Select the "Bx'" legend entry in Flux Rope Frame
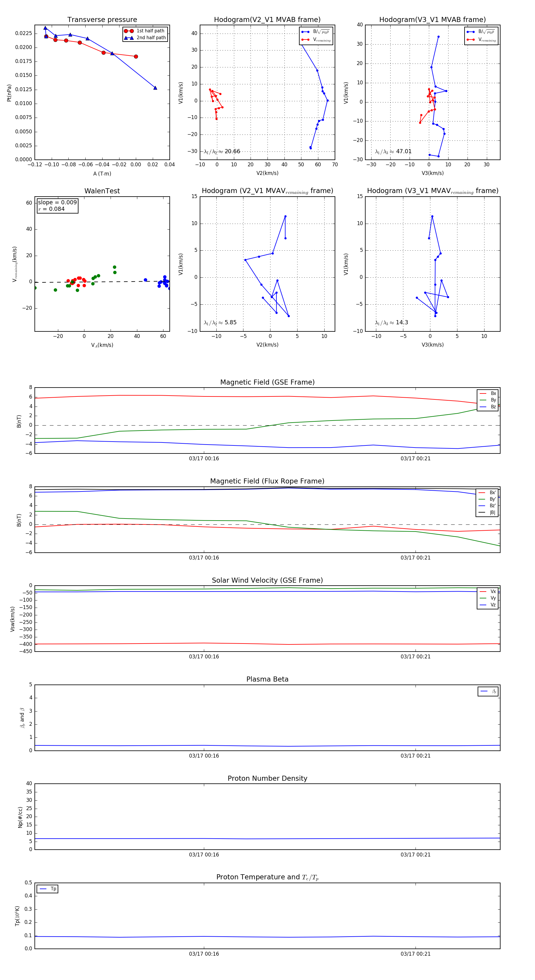The height and width of the screenshot is (980, 535). pyautogui.click(x=488, y=492)
